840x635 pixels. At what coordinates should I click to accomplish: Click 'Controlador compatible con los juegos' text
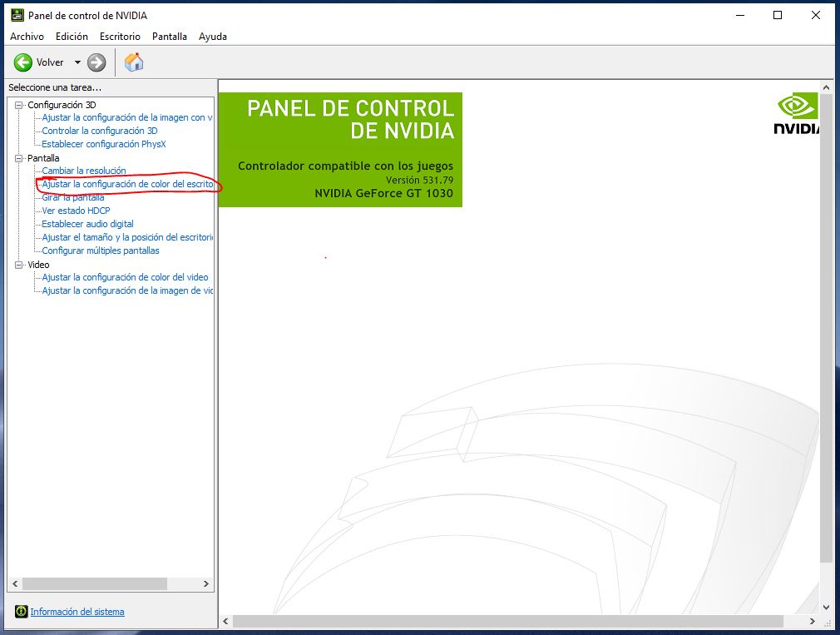(345, 166)
